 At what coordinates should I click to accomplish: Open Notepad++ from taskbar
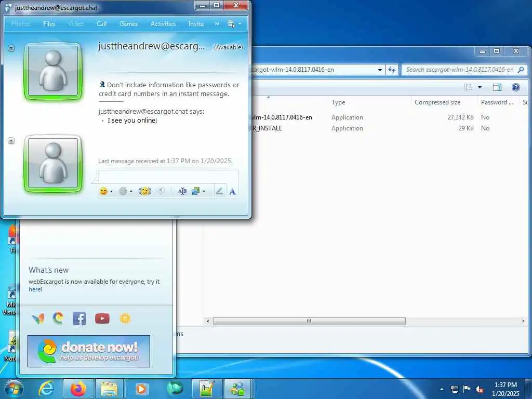coord(207,389)
